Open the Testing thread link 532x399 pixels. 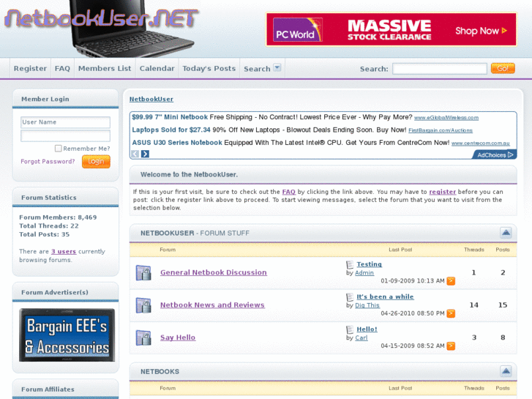[369, 264]
